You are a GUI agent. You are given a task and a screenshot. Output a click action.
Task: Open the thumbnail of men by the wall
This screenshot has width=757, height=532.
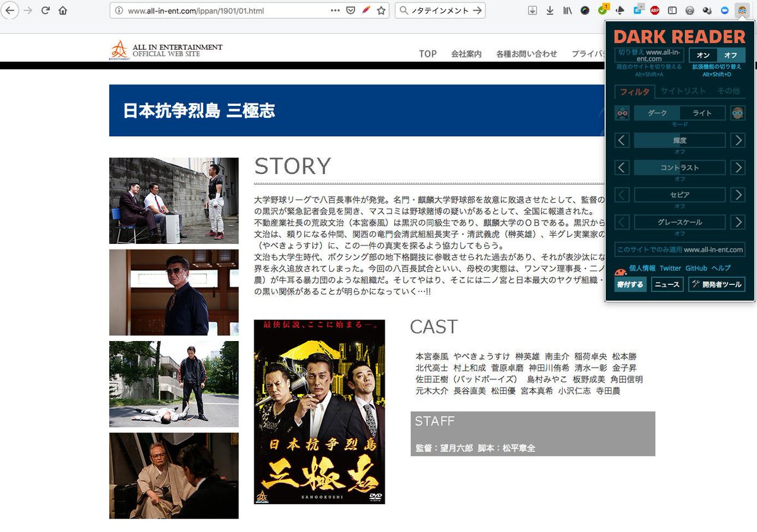coord(174,200)
